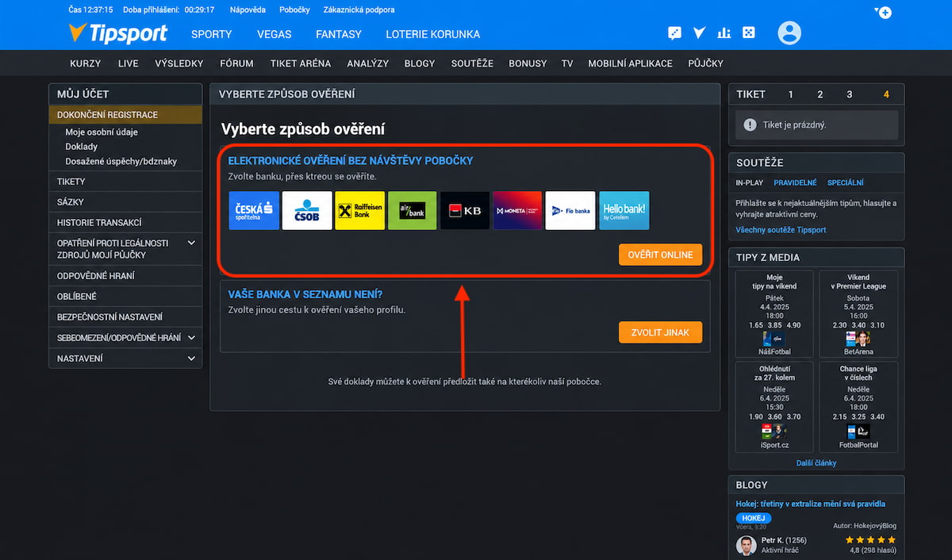Open PŮJČKY in navigation bar
Viewport: 952px width, 560px height.
coord(706,63)
